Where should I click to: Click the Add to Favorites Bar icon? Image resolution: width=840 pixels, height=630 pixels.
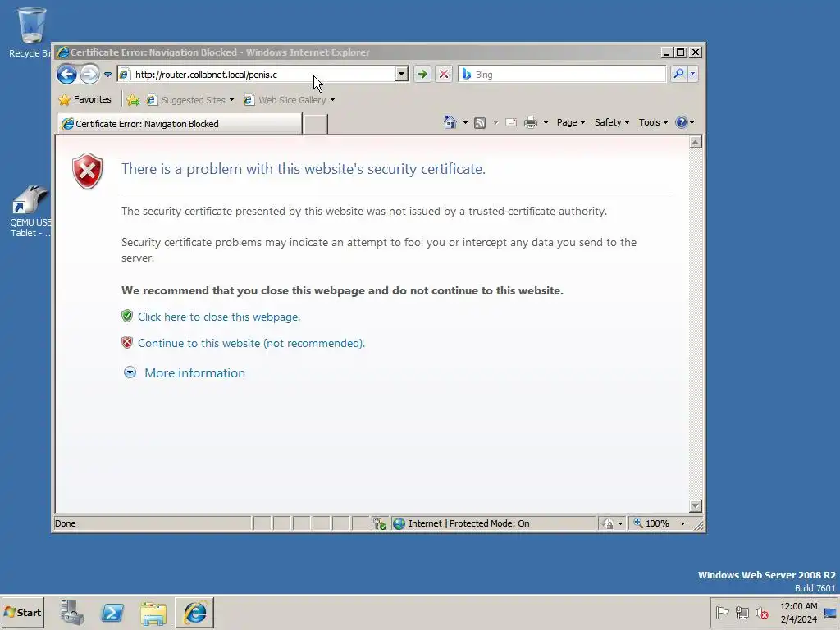click(133, 100)
